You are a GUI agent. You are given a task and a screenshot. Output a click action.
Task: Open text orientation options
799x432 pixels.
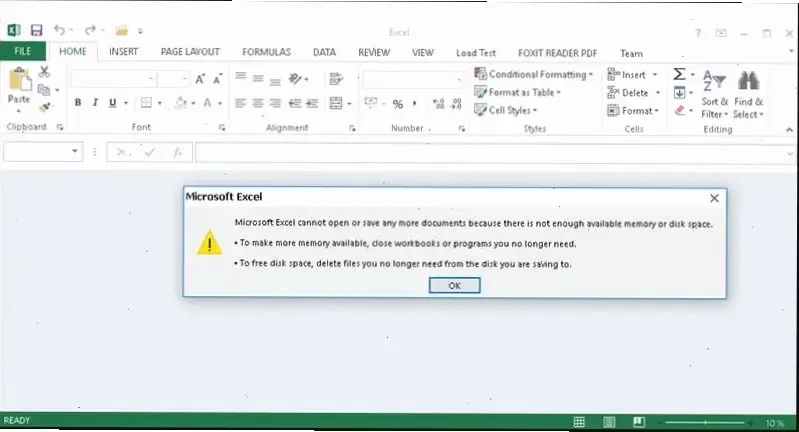point(296,78)
